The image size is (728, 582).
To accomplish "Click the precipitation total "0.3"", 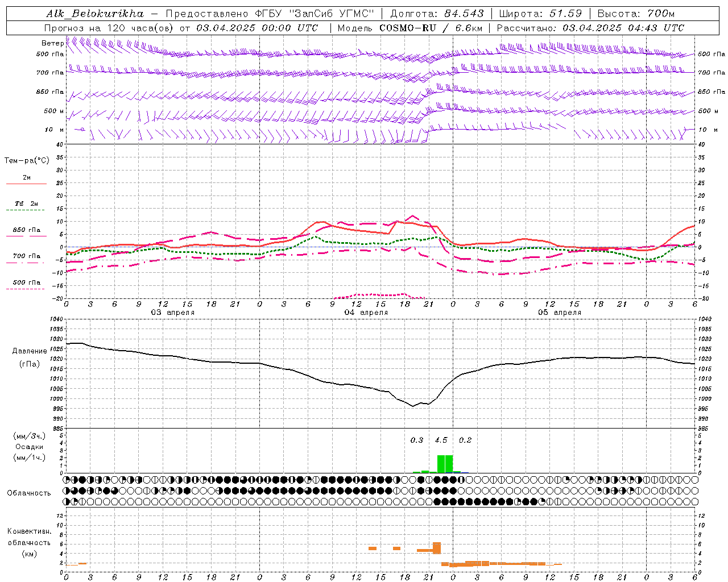I will coord(417,440).
